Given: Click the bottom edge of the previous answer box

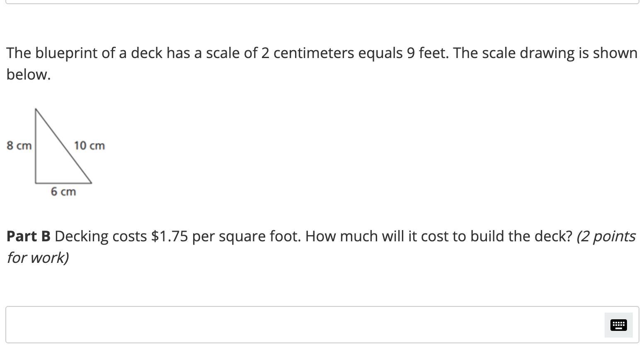Looking at the screenshot, I should 322,3.
